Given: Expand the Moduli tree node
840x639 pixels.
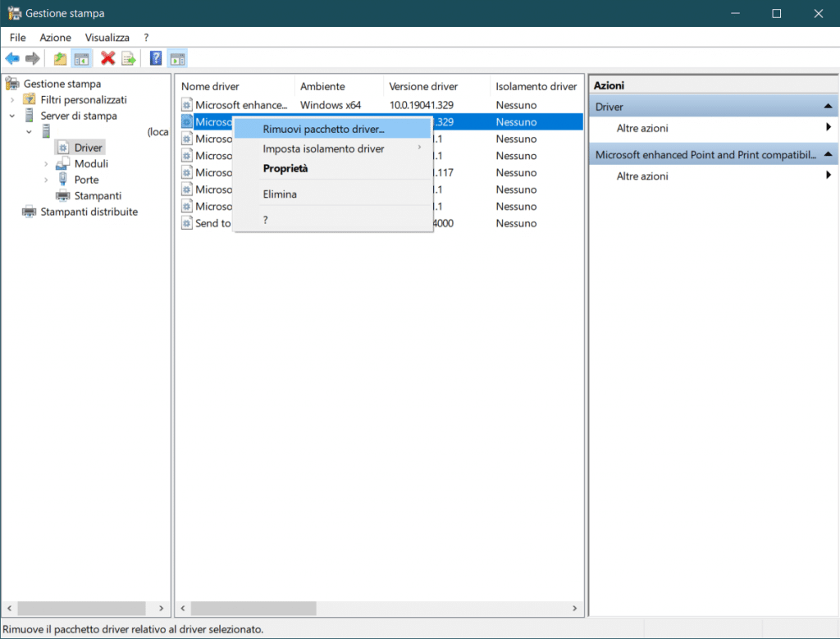Looking at the screenshot, I should [x=46, y=164].
